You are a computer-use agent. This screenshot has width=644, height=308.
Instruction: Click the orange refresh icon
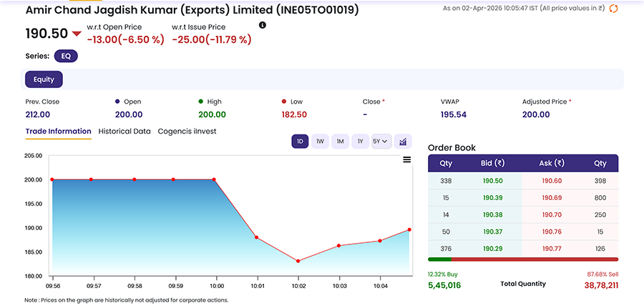[x=613, y=9]
